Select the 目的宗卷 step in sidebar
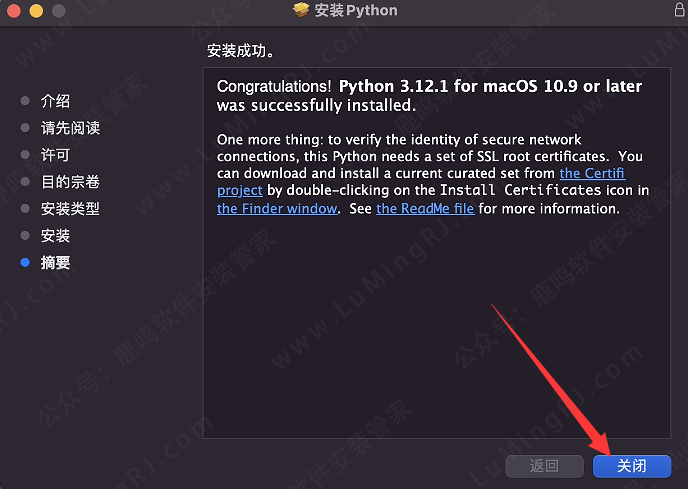688x489 pixels. pyautogui.click(x=70, y=182)
